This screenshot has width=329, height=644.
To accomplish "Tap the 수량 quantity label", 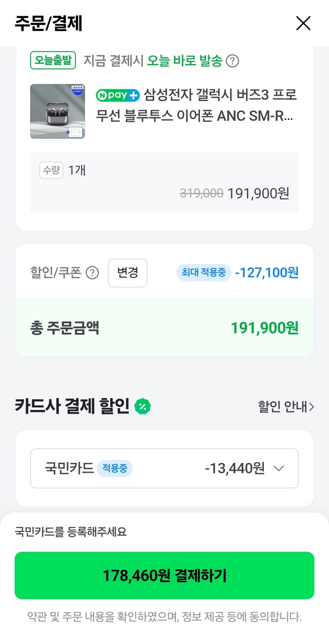I will click(51, 170).
